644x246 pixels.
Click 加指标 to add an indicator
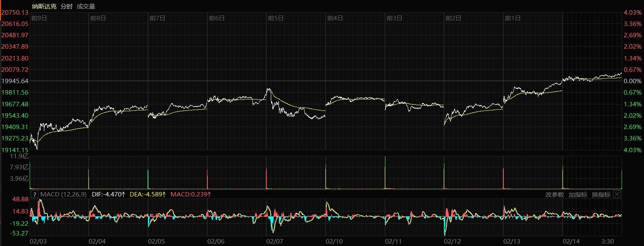578,195
